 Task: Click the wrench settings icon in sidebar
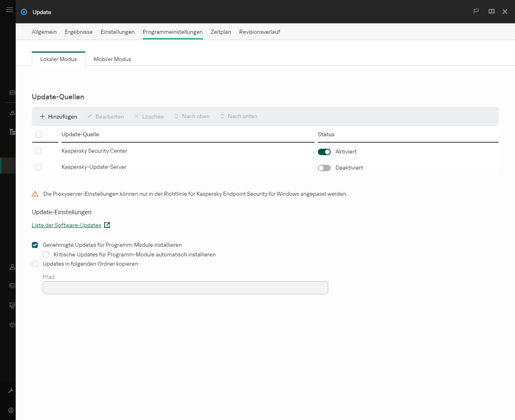(x=11, y=391)
